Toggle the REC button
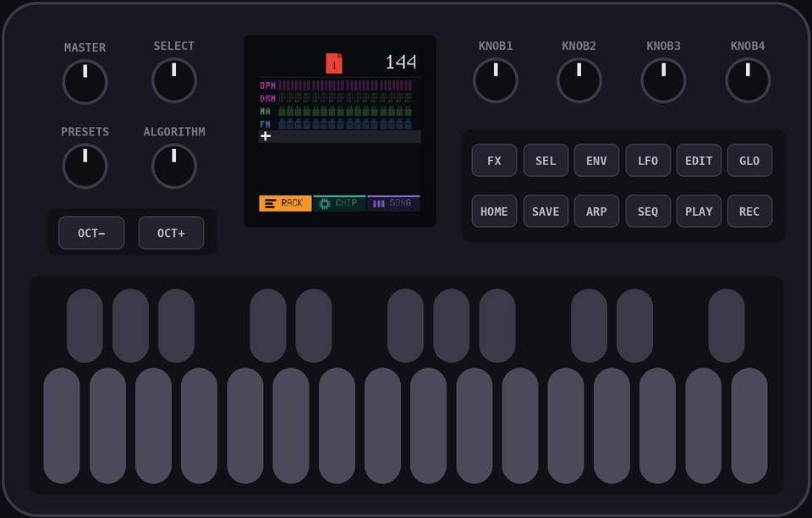The image size is (812, 518). [749, 212]
